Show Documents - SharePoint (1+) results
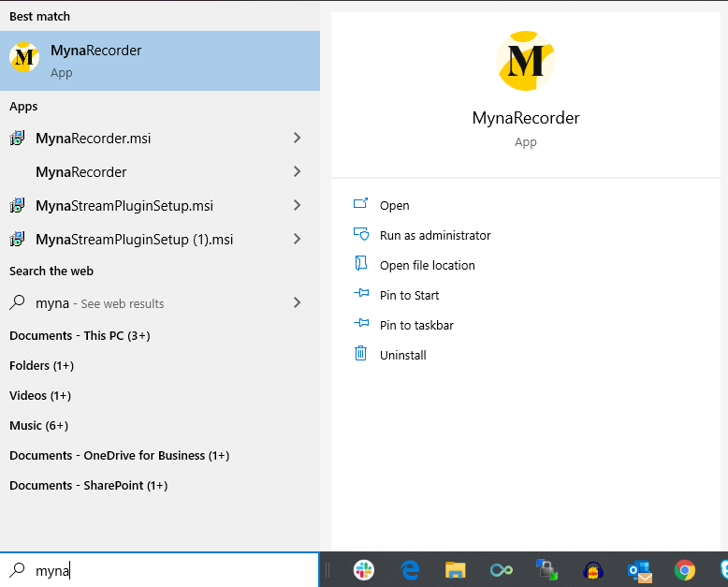Screen dimensions: 728x587 (89, 485)
